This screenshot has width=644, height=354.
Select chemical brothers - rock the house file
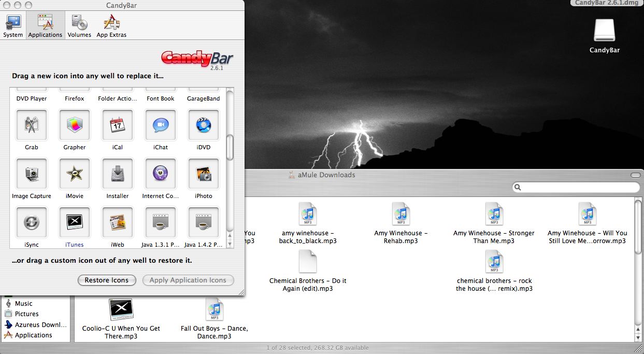click(494, 271)
